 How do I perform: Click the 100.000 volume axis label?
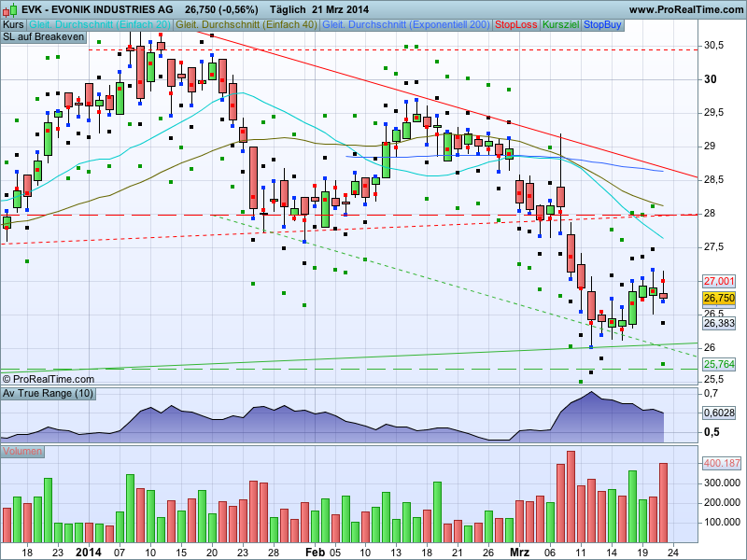(722, 522)
